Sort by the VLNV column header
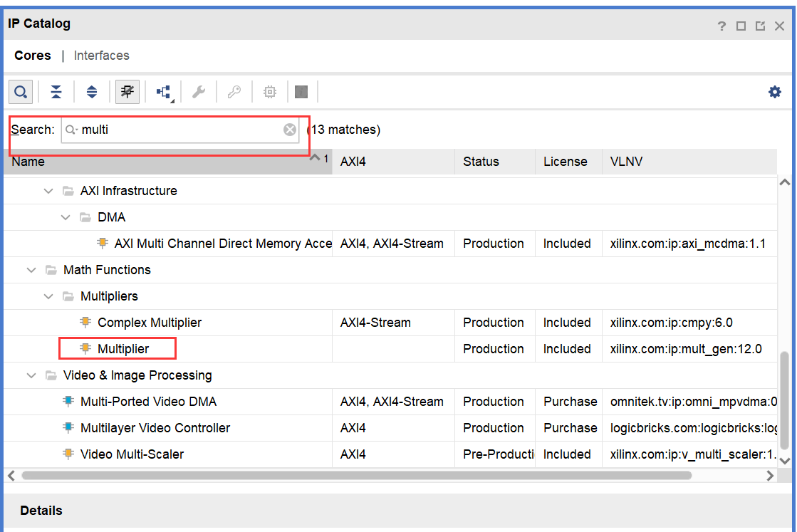Image resolution: width=797 pixels, height=532 pixels. click(689, 162)
